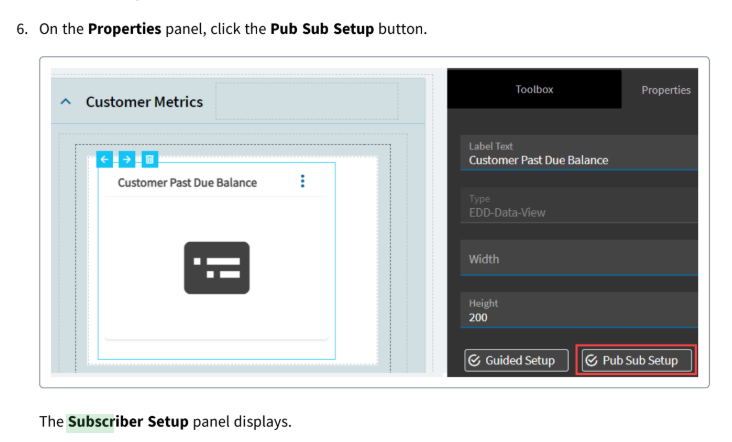The image size is (732, 442).
Task: Click the Width input field
Action: click(x=579, y=258)
